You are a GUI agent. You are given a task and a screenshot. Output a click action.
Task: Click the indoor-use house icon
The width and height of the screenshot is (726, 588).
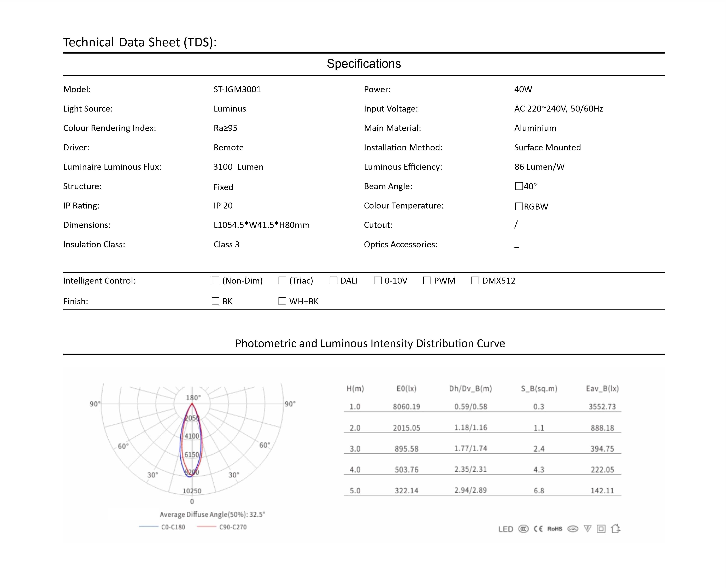point(616,528)
